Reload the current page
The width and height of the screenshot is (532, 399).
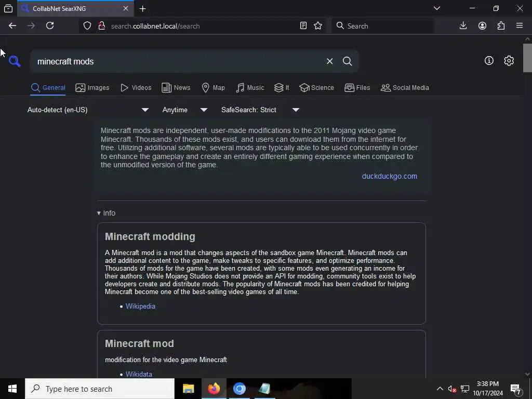[50, 26]
